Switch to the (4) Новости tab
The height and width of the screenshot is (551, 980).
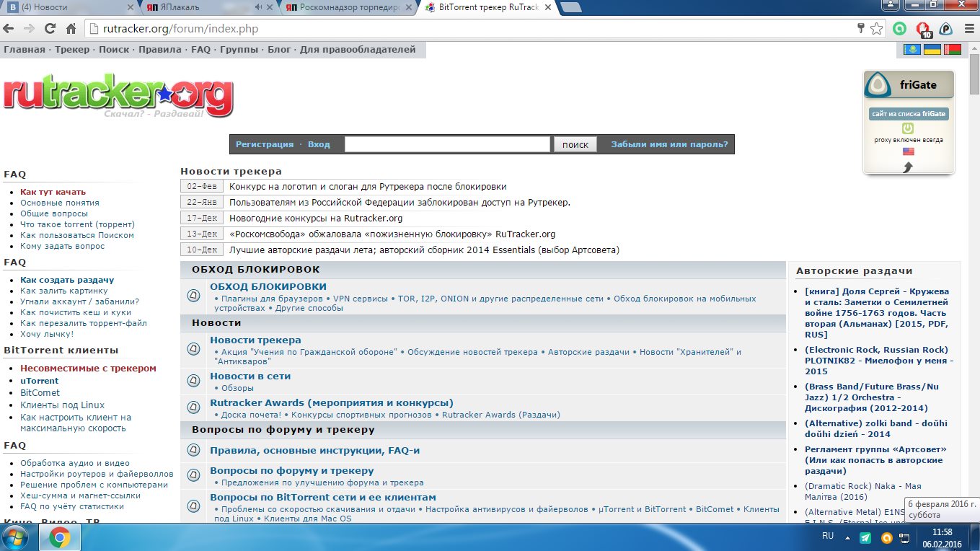(69, 7)
